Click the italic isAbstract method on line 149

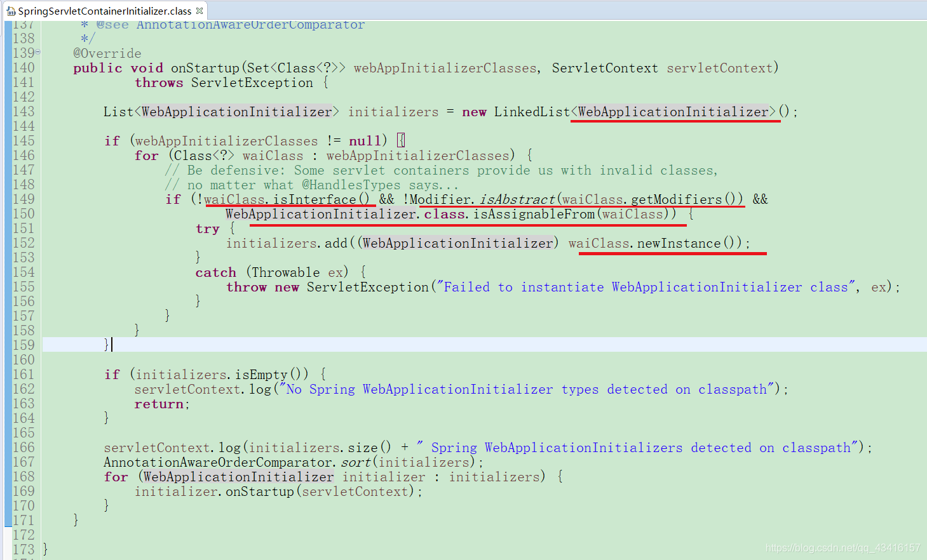[517, 199]
